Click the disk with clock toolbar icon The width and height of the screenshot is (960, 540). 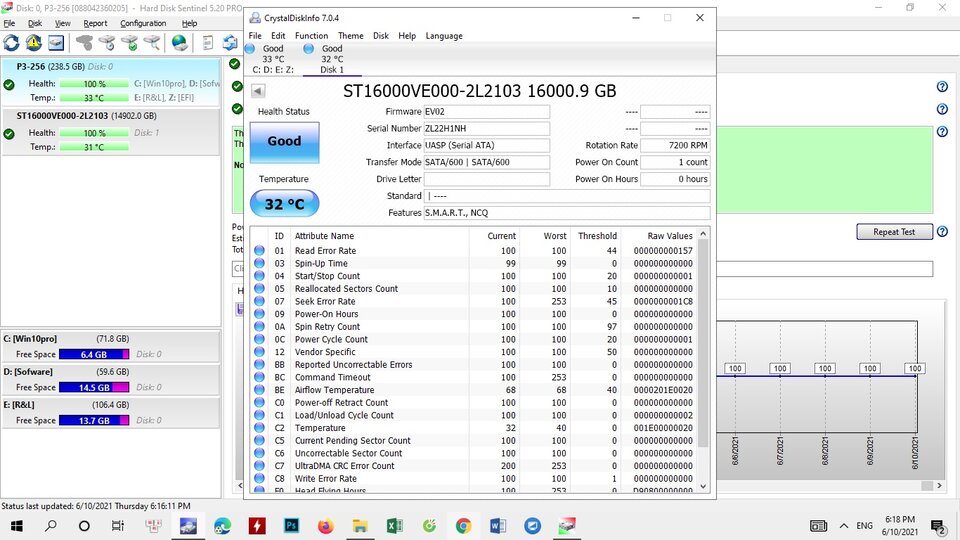pyautogui.click(x=107, y=43)
